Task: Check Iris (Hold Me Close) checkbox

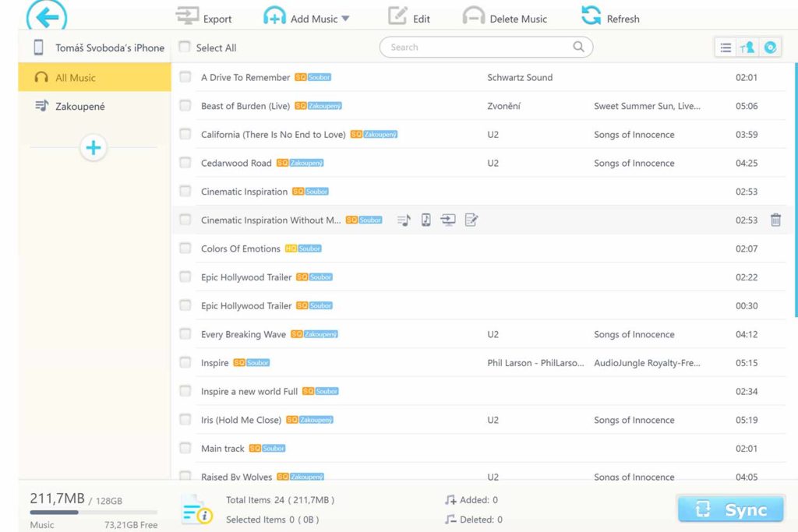Action: tap(185, 419)
